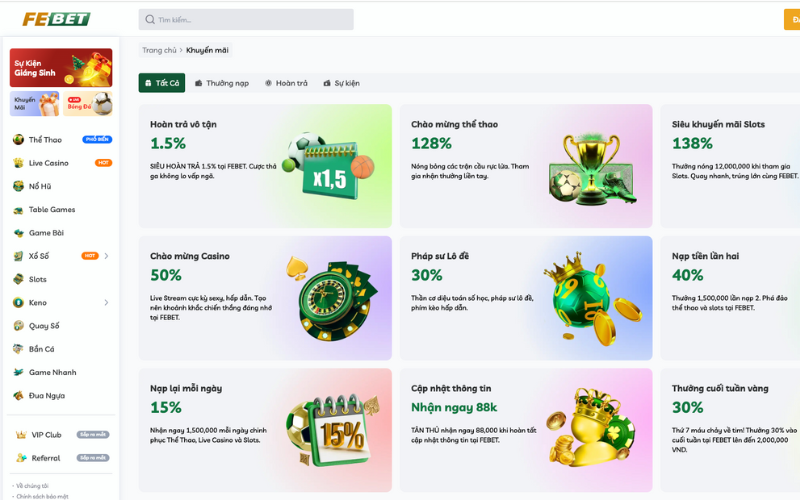
Task: Switch to the Thưởng nạp tab
Action: click(222, 83)
